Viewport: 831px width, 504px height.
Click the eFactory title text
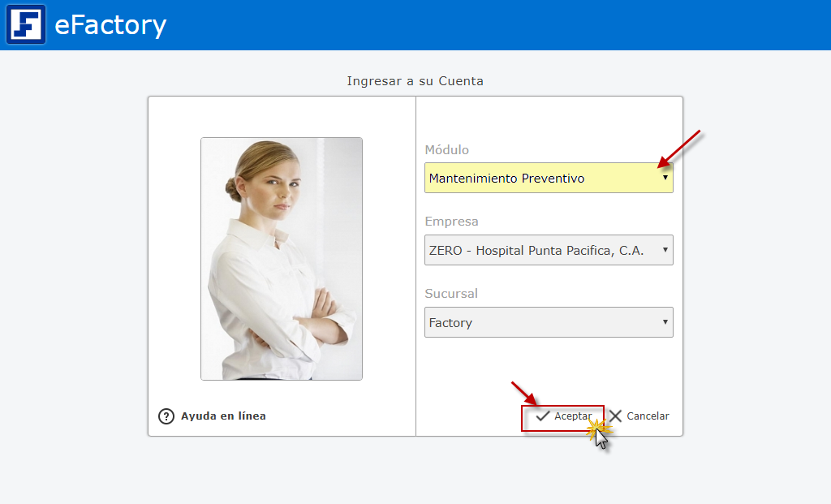(110, 25)
